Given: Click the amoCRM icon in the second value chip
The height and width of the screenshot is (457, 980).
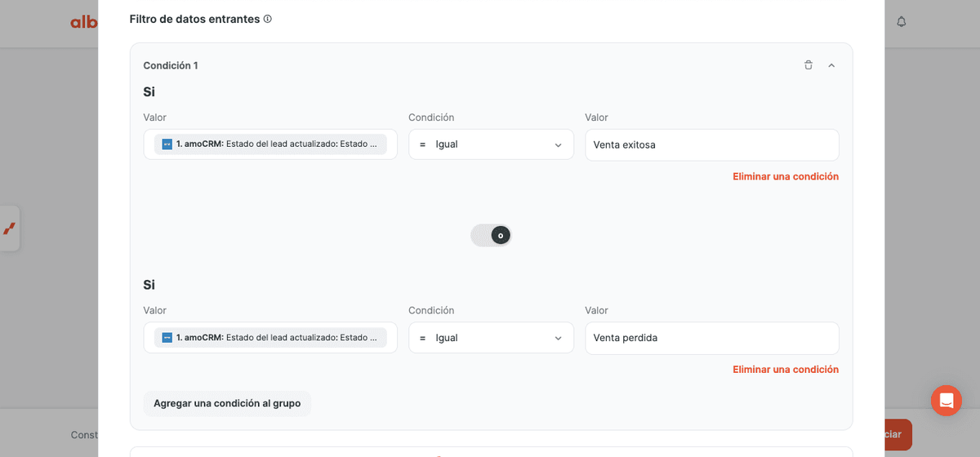Looking at the screenshot, I should pos(167,338).
